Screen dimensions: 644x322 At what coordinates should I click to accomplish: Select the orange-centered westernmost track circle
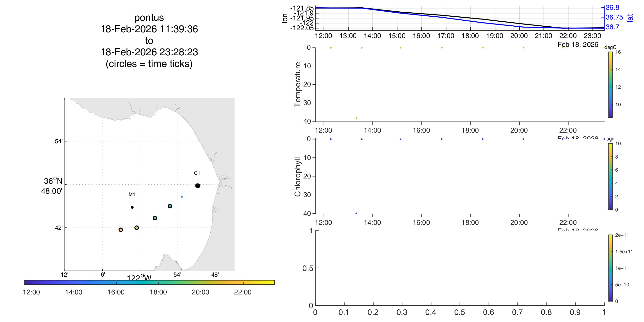(121, 230)
